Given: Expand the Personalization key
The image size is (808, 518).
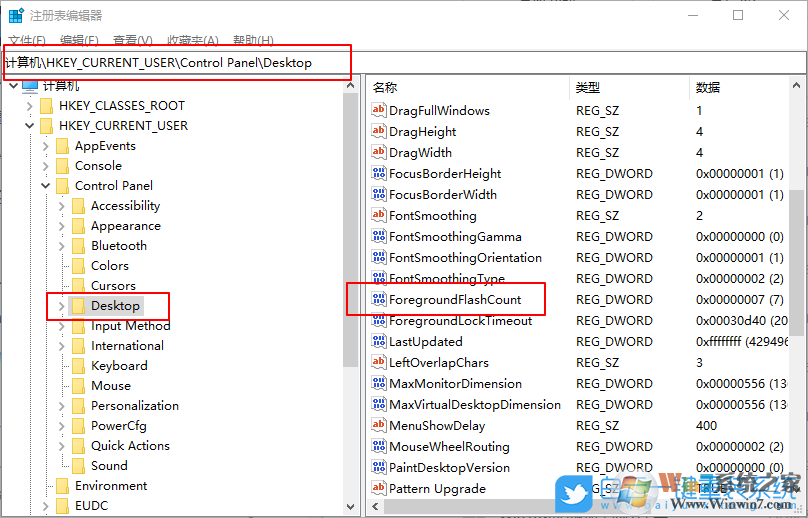Looking at the screenshot, I should tap(62, 406).
